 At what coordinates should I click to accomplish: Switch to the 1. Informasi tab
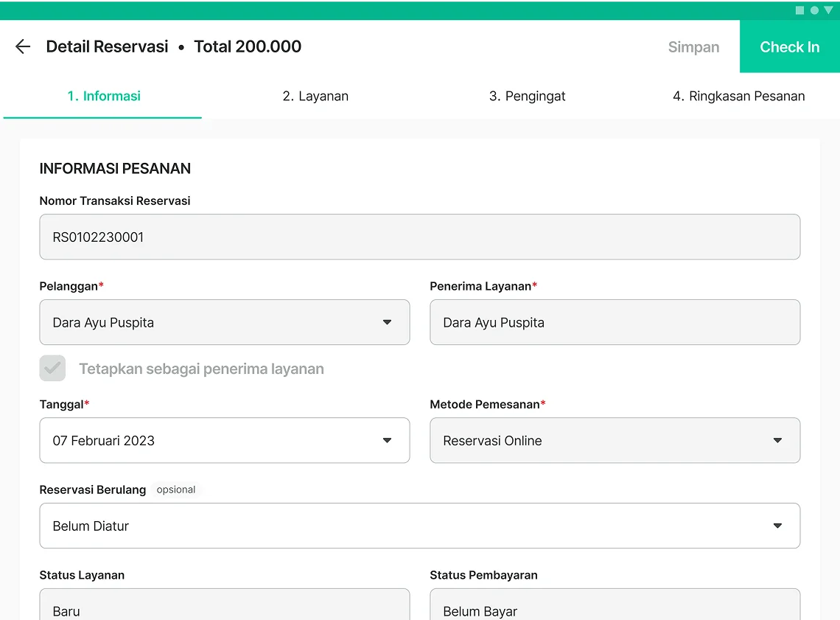tap(104, 96)
